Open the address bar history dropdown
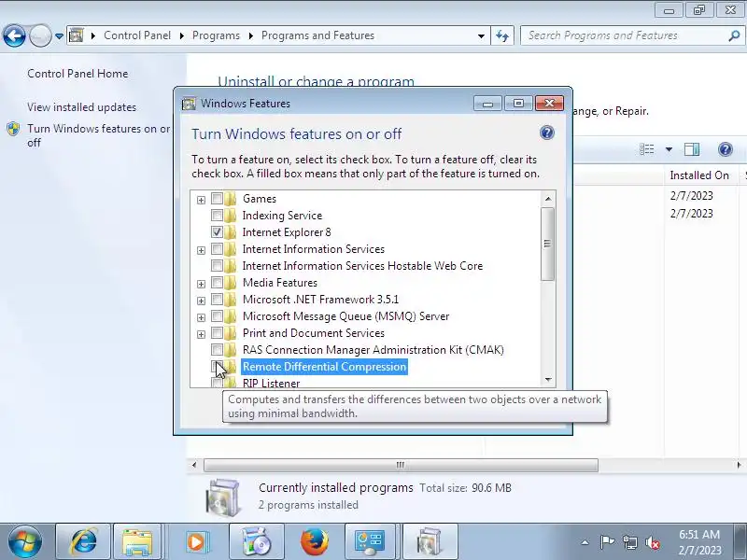The image size is (747, 560). pyautogui.click(x=481, y=35)
